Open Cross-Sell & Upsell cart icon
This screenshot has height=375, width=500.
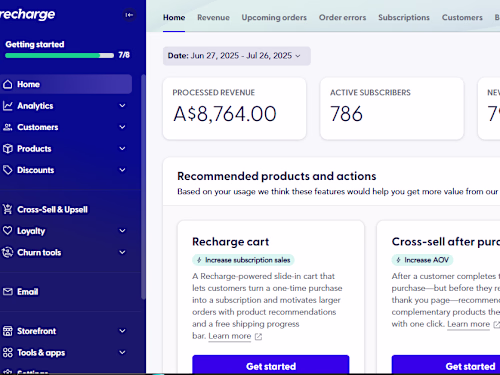(8, 209)
